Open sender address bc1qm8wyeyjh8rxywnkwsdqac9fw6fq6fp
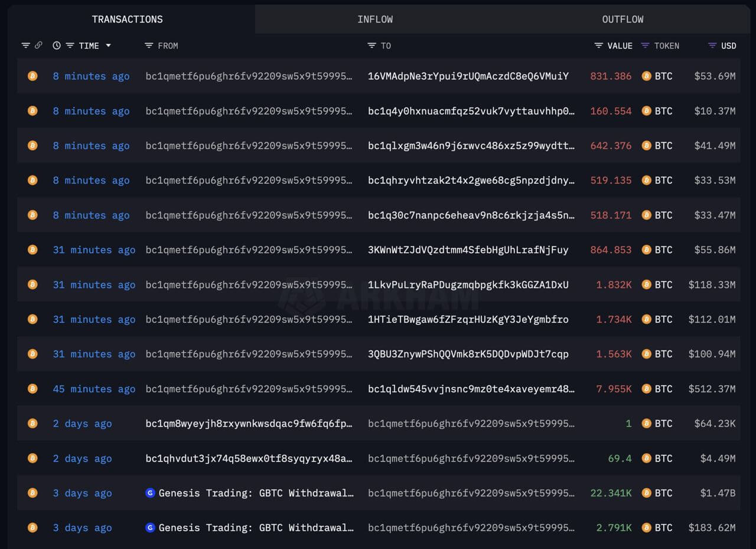756x549 pixels. pyautogui.click(x=249, y=423)
